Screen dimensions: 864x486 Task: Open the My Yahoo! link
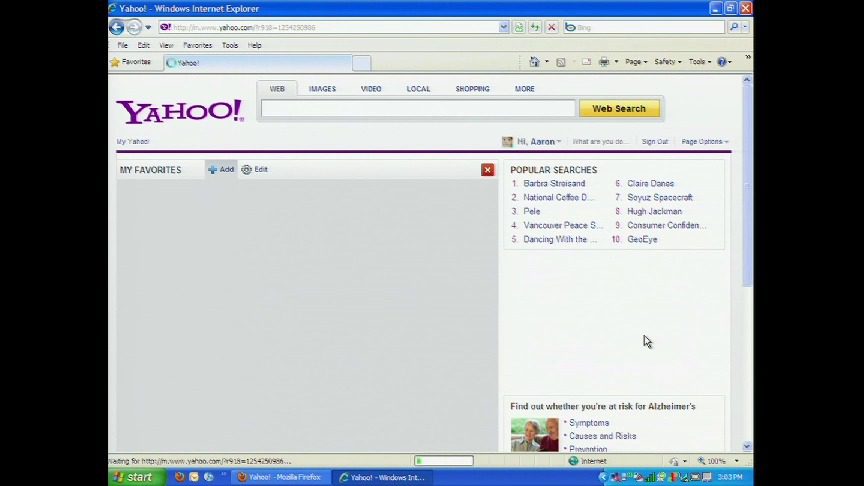click(133, 142)
